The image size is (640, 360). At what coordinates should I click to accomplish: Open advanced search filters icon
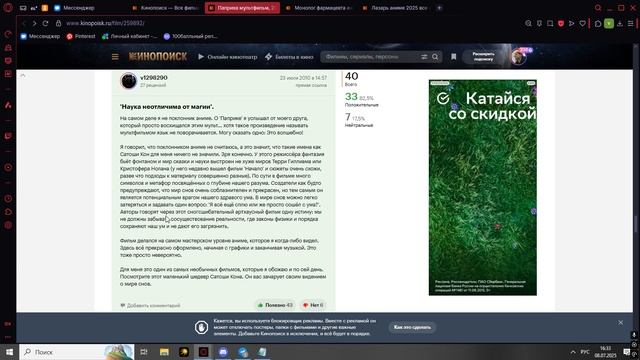(424, 57)
